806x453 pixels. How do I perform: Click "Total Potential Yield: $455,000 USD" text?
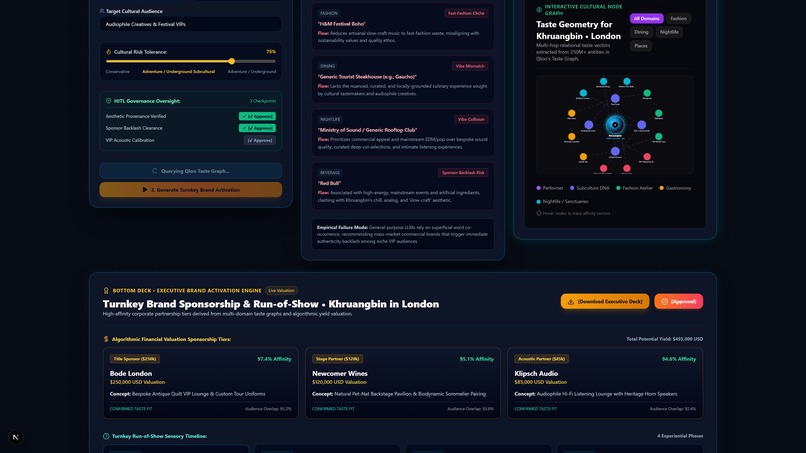pyautogui.click(x=664, y=339)
